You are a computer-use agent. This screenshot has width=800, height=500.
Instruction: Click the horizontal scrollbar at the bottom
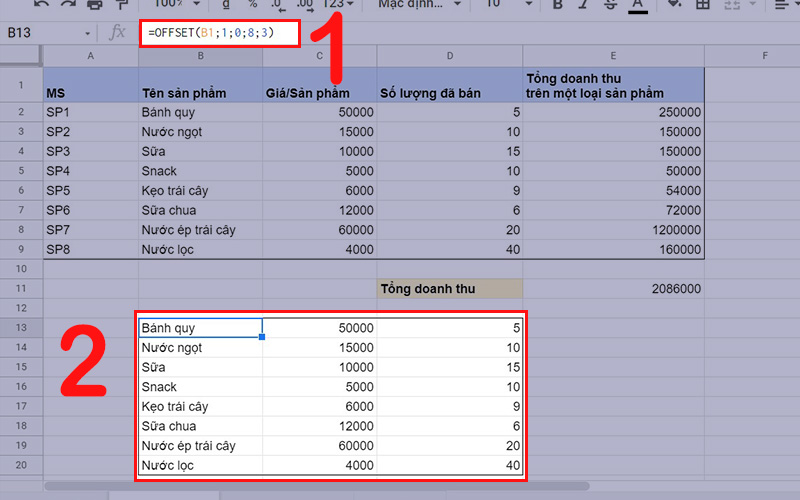(x=317, y=486)
